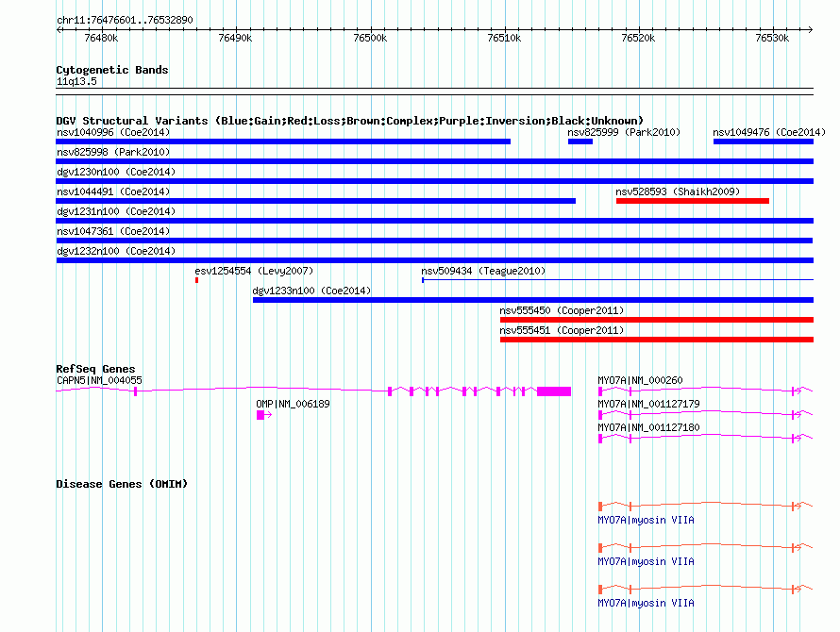Click the red nsv528593 (Shaikh2009) loss bar
The height and width of the screenshot is (632, 840).
tap(693, 201)
